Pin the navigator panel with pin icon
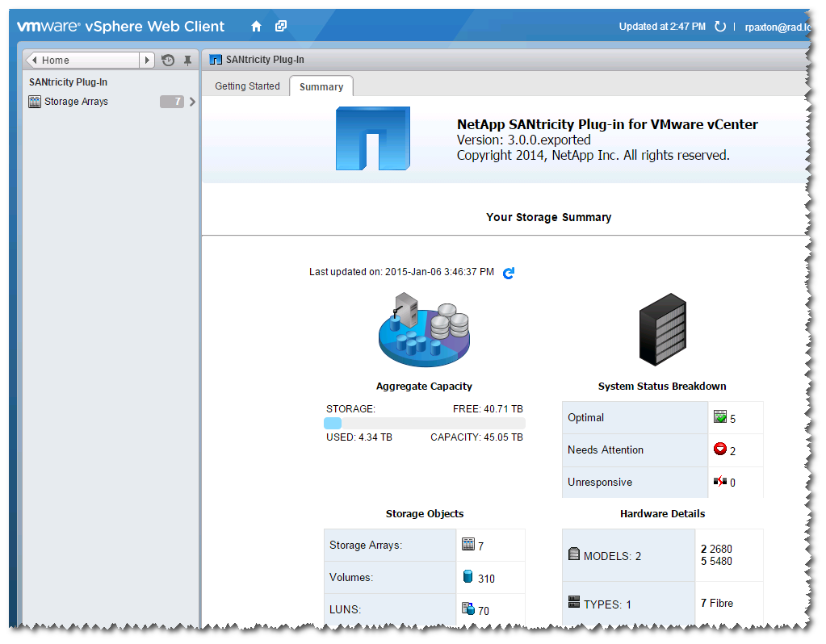Screen dimensions: 826x644 [x=187, y=61]
